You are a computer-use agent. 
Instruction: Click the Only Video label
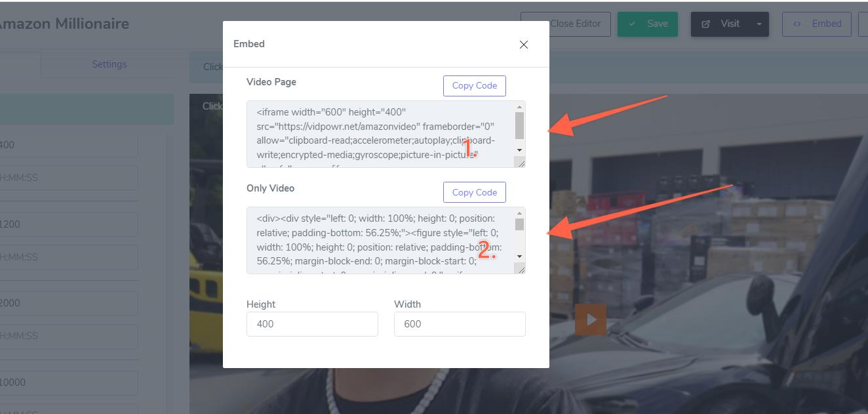coord(270,188)
